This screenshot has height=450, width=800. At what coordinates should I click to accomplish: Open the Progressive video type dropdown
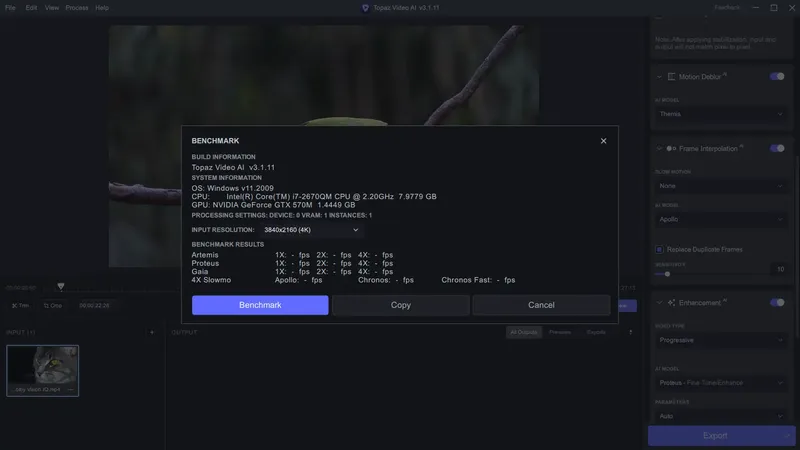coord(720,340)
